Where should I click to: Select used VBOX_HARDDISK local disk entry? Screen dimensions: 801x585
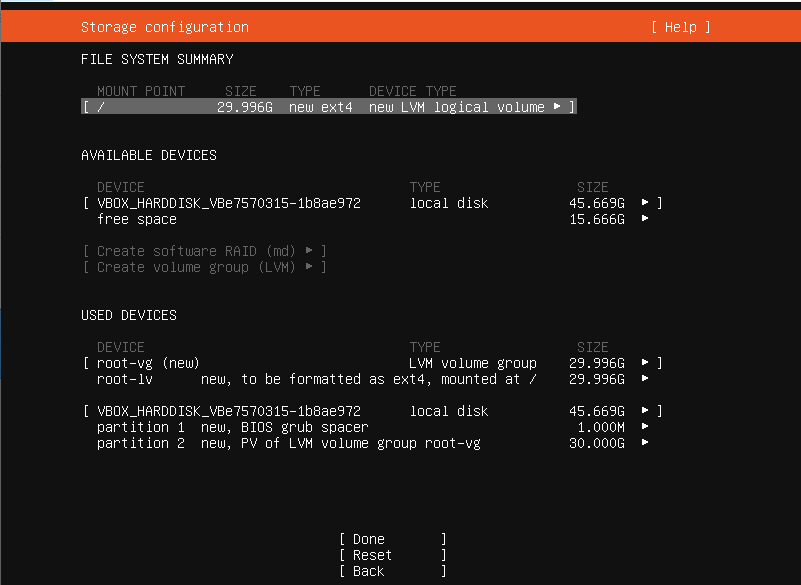coord(373,411)
